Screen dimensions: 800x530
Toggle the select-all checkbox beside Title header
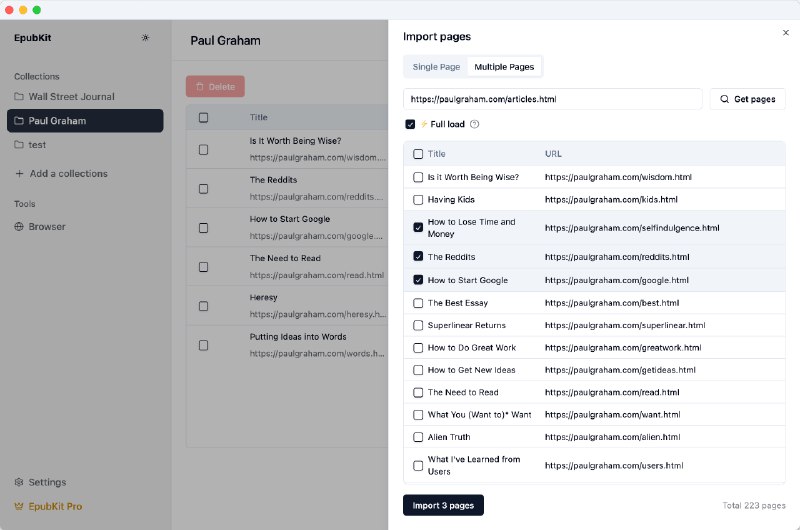[418, 154]
